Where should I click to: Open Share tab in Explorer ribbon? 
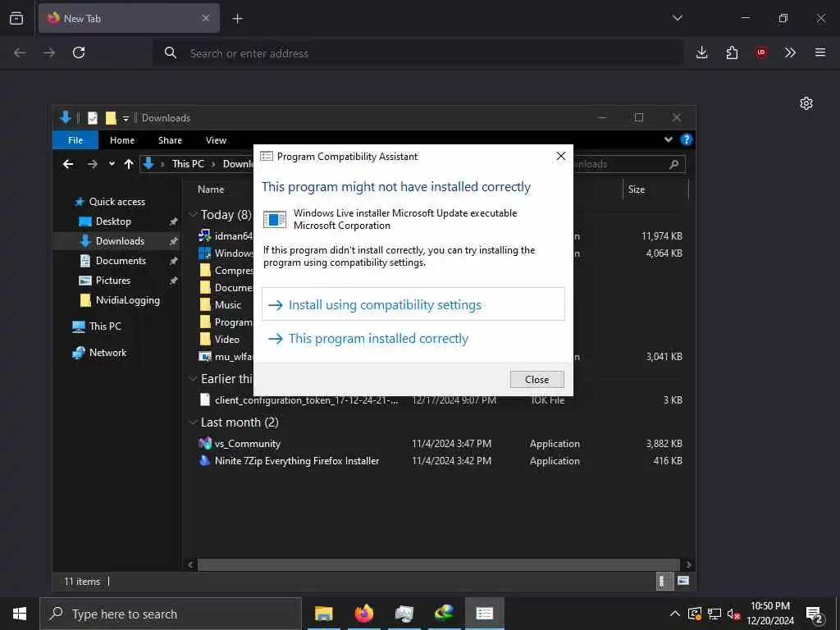[x=170, y=140]
